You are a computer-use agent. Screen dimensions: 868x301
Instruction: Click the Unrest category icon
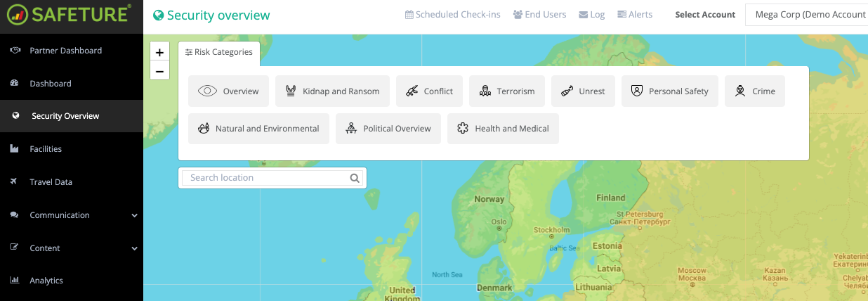click(x=567, y=91)
